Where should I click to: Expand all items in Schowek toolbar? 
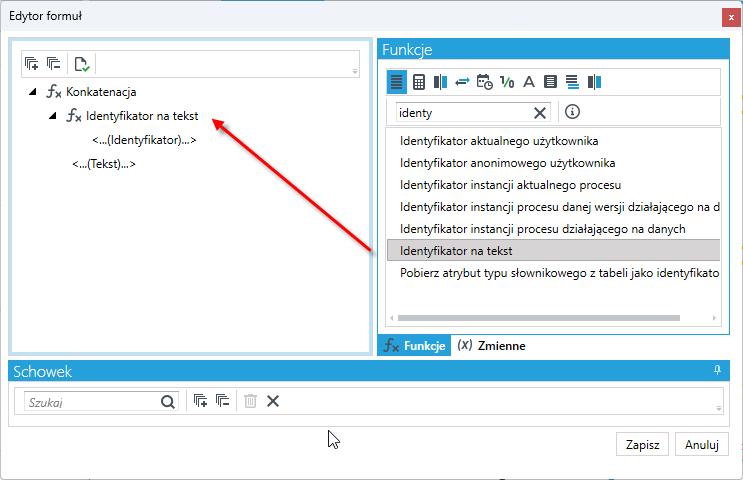point(200,401)
